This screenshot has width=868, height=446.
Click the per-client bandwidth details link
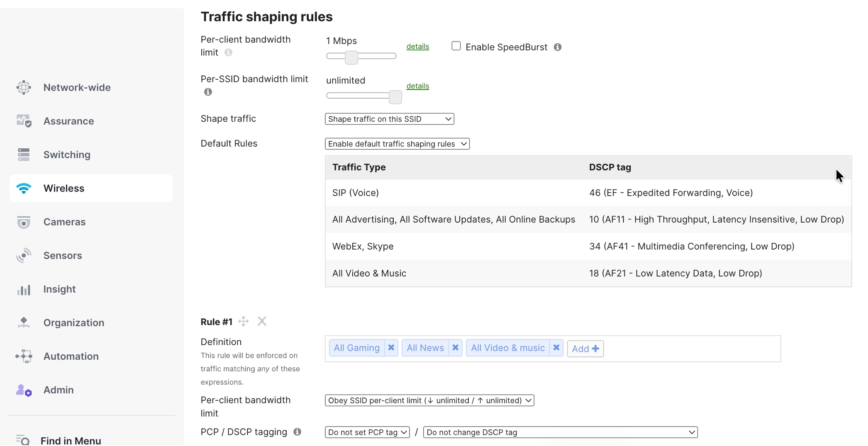(x=417, y=46)
